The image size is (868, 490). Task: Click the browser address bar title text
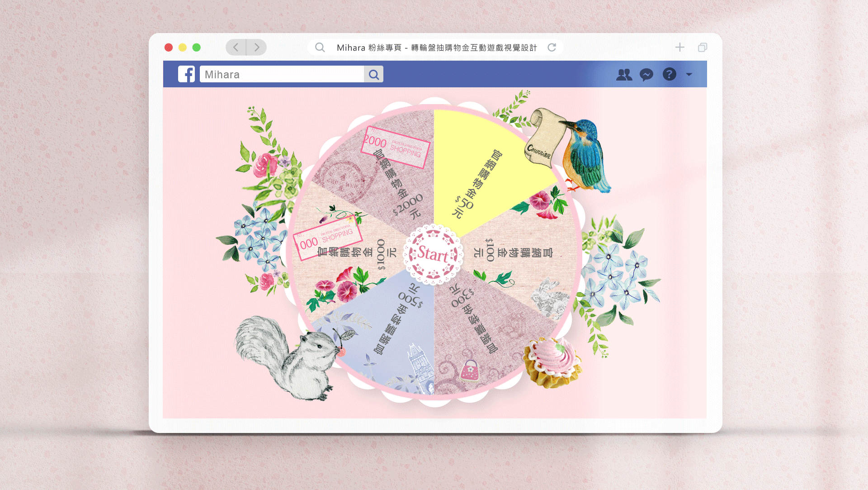[x=437, y=48]
